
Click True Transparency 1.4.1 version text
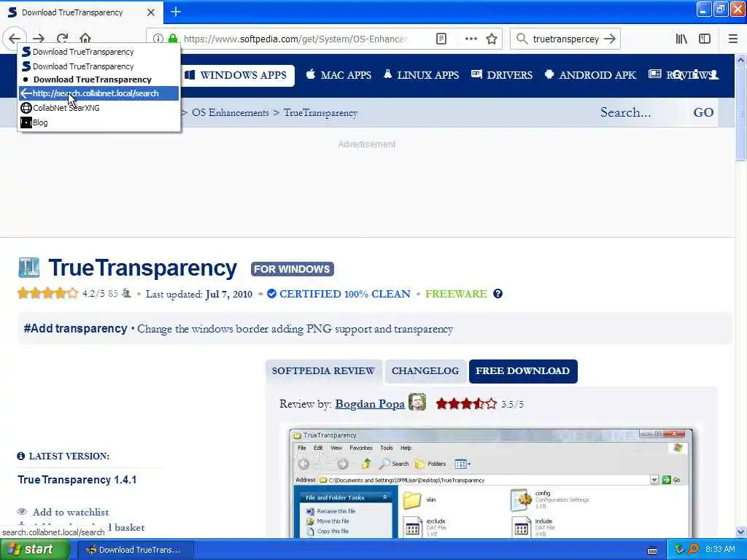(x=77, y=480)
